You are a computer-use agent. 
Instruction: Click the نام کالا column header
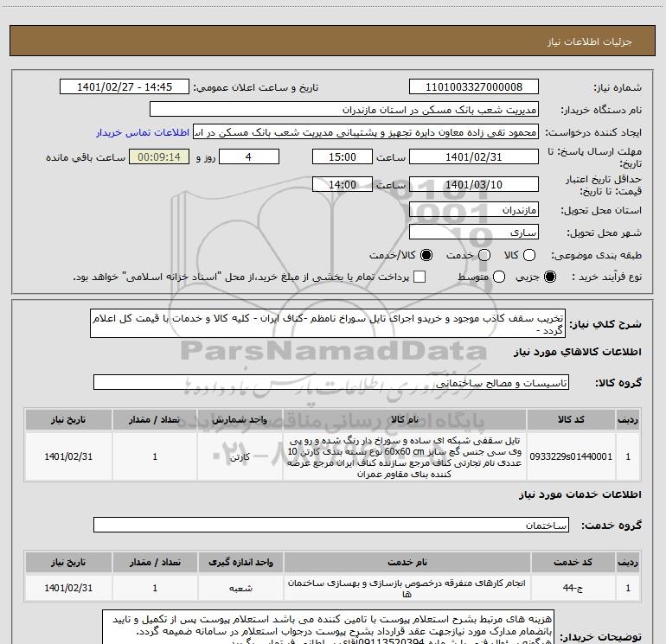405,419
